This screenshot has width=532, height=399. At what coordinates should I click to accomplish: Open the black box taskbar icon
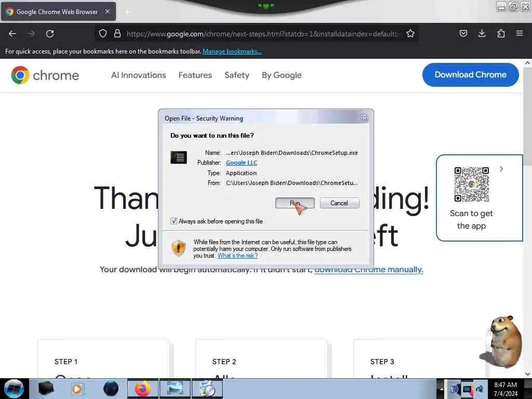point(46,389)
